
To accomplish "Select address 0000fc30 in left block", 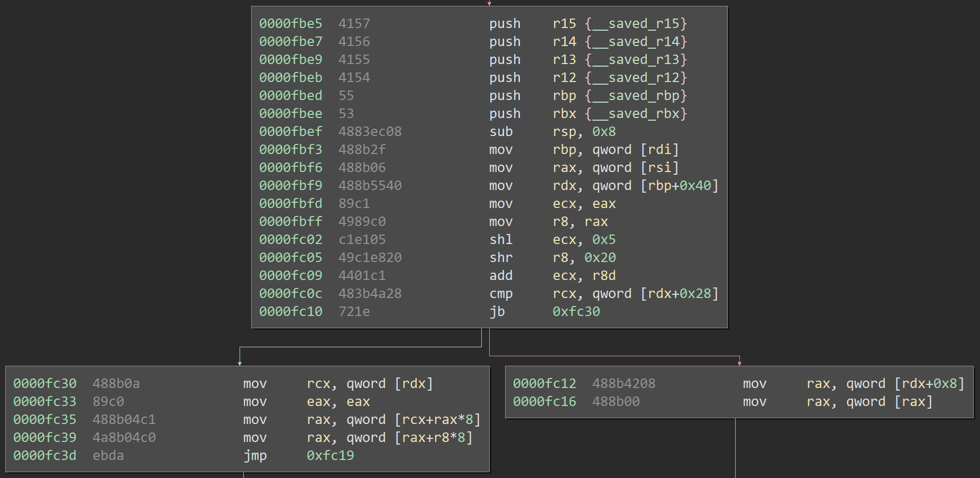I will (x=44, y=384).
